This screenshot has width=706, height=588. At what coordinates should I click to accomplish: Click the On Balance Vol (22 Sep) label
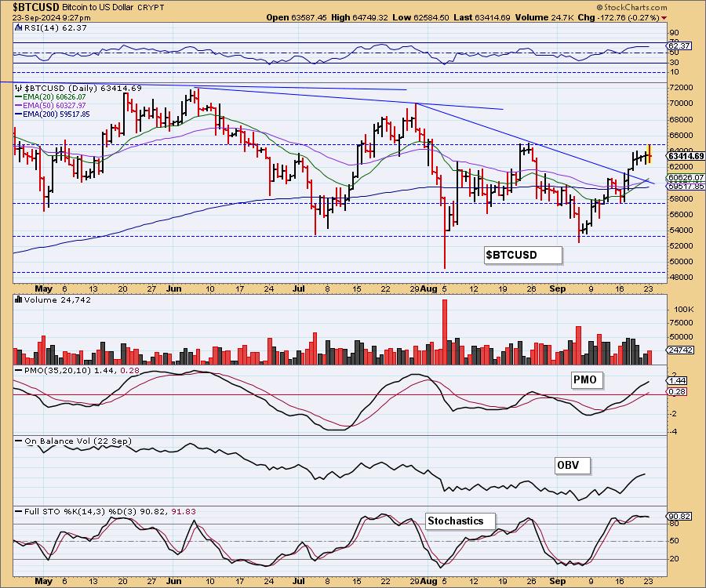click(78, 441)
